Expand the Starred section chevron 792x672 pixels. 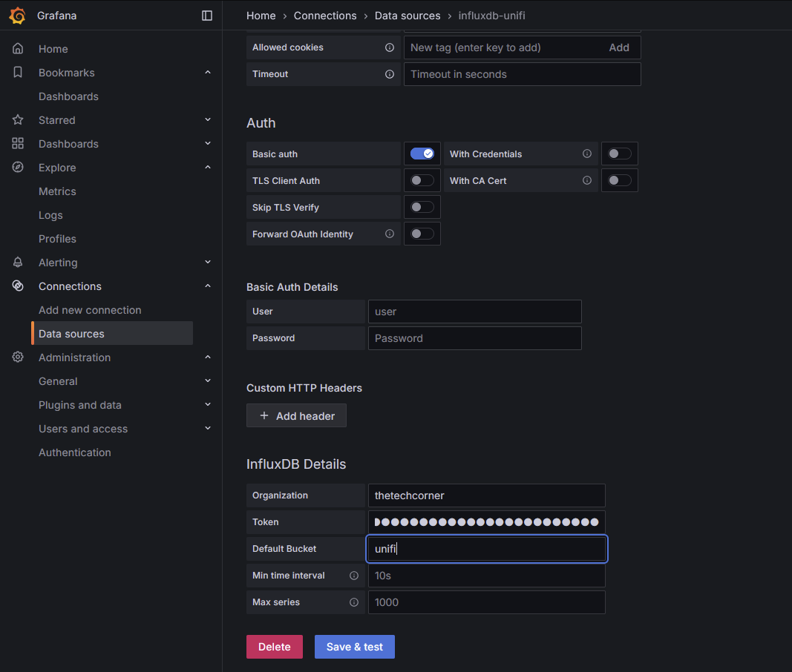tap(208, 120)
